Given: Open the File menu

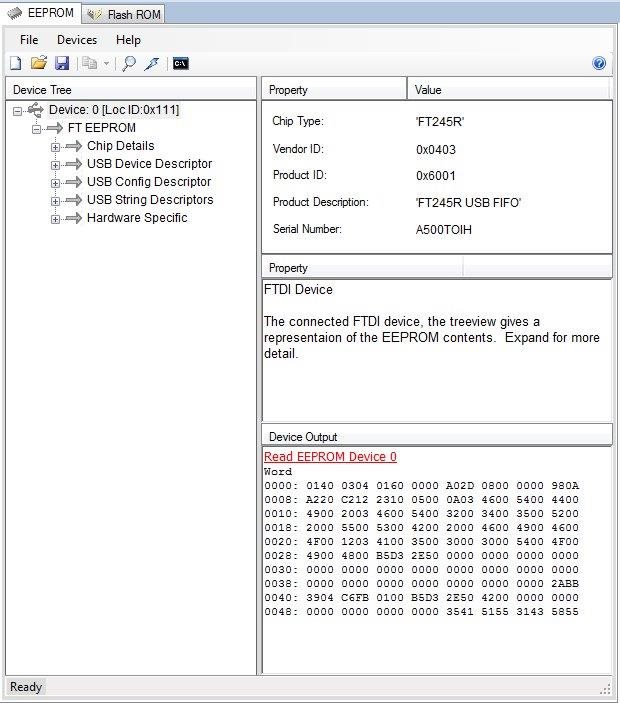Looking at the screenshot, I should 29,40.
